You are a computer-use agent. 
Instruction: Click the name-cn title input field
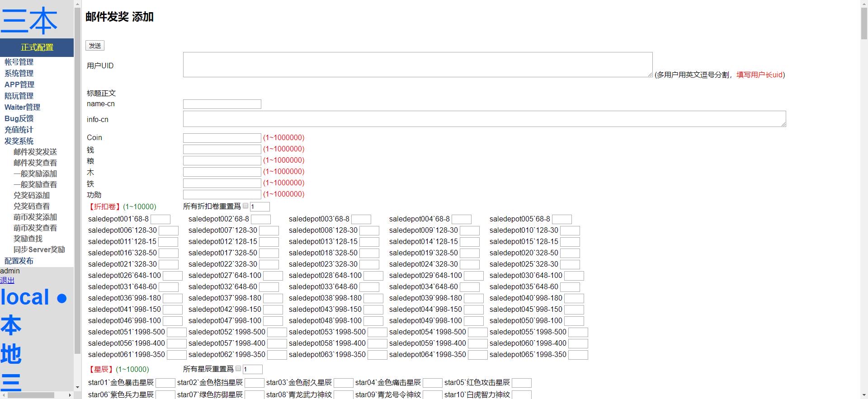[x=222, y=104]
